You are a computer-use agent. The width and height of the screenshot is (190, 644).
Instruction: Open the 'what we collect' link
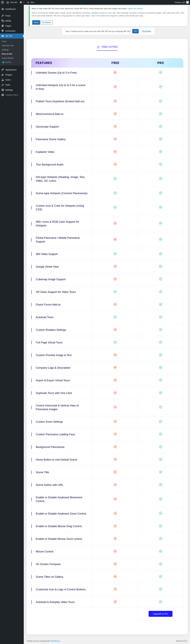[135, 8]
